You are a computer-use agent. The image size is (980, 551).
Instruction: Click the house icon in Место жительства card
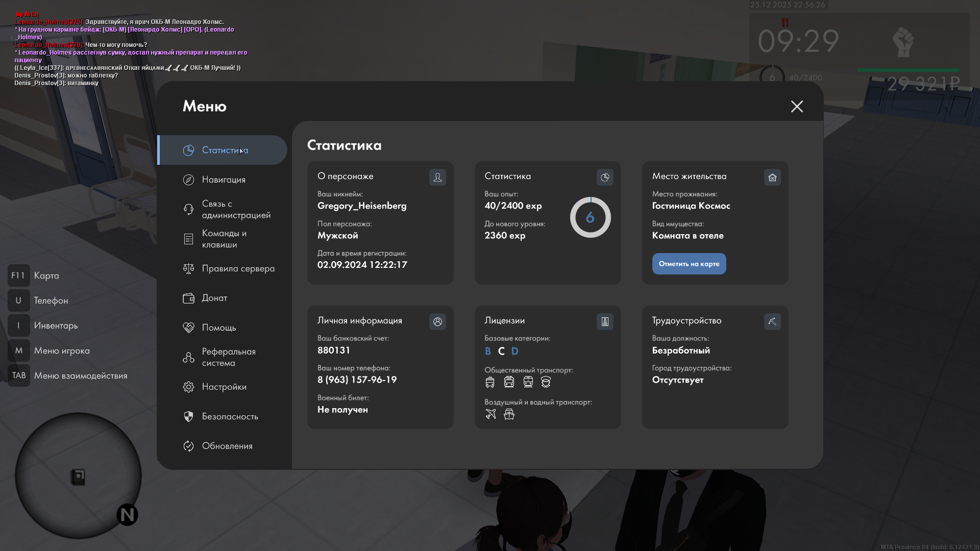(772, 177)
